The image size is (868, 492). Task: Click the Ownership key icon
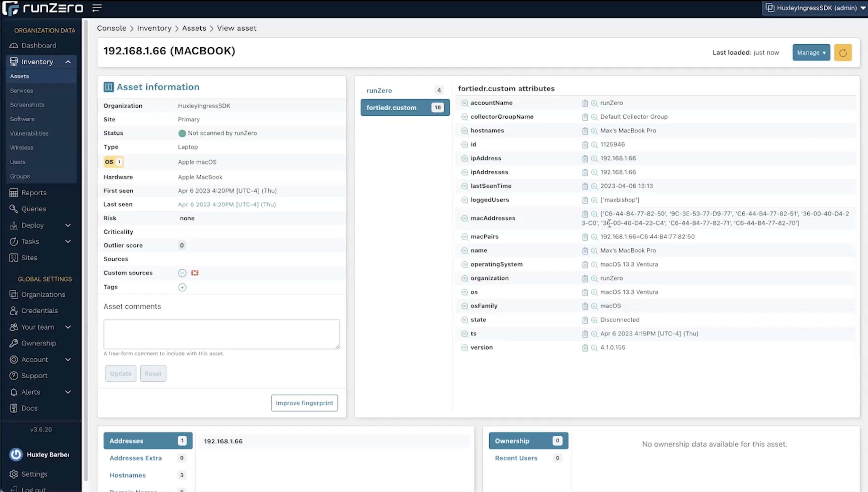tap(14, 343)
